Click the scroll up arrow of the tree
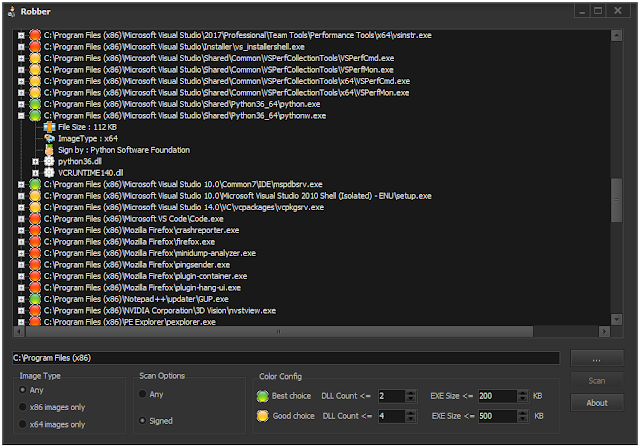 (616, 35)
